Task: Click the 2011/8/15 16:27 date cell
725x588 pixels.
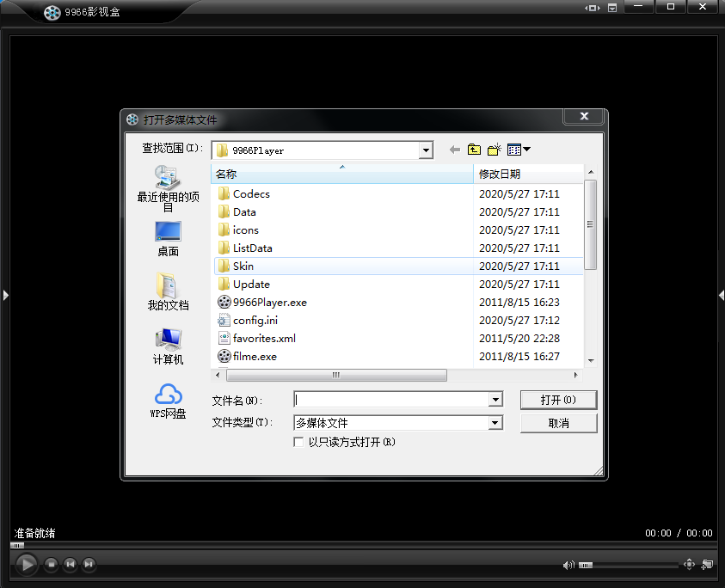Action: coord(519,356)
